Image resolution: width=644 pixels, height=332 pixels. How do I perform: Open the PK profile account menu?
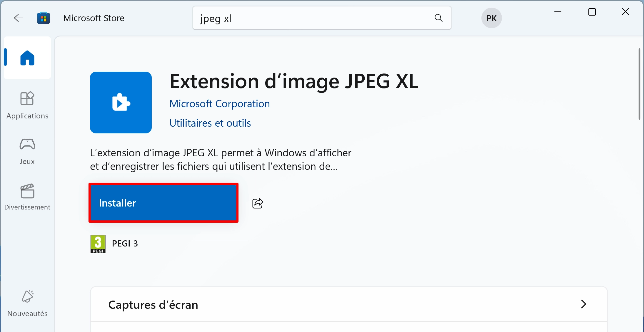491,18
